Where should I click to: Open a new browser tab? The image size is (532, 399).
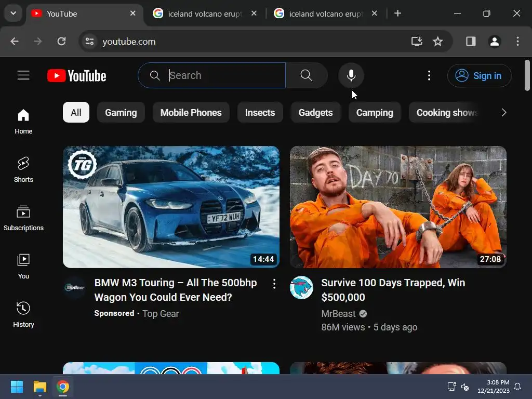coord(397,13)
